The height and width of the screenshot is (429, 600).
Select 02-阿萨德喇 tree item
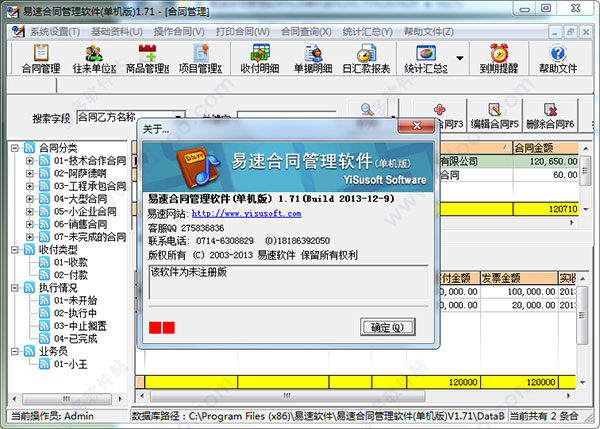pyautogui.click(x=80, y=173)
